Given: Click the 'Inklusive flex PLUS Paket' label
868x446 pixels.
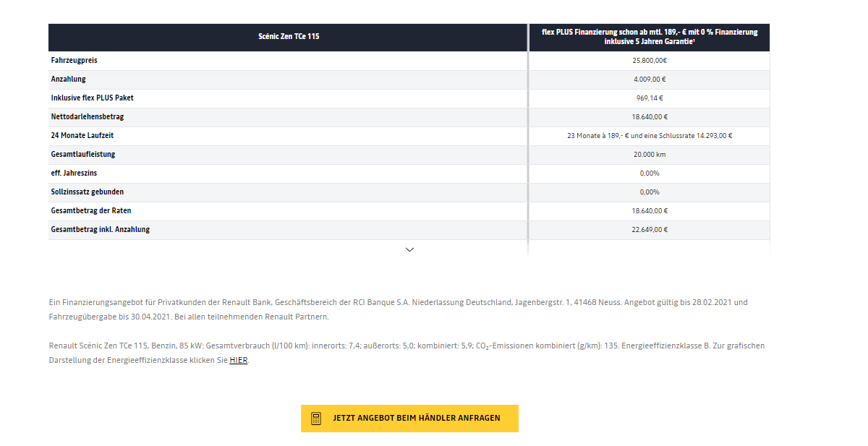Looking at the screenshot, I should click(93, 98).
